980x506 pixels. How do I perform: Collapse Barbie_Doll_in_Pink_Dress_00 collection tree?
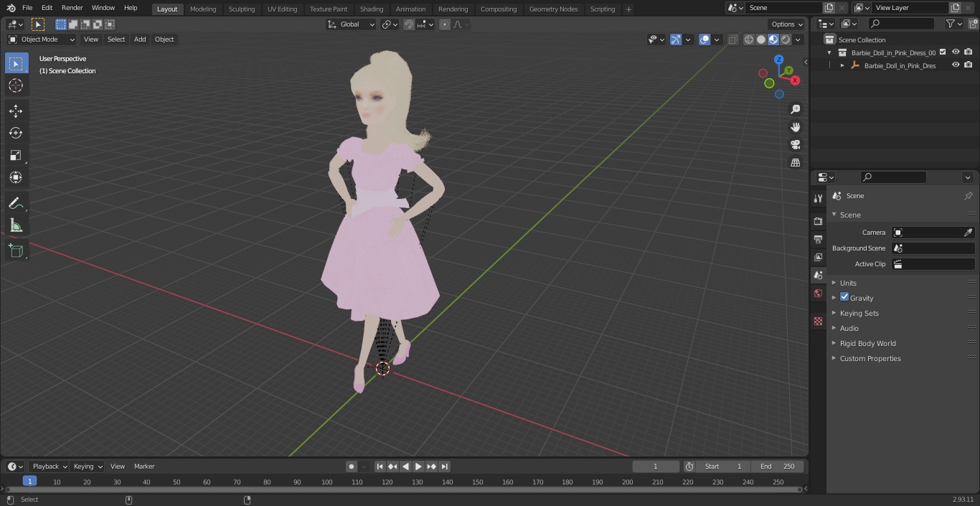(829, 52)
